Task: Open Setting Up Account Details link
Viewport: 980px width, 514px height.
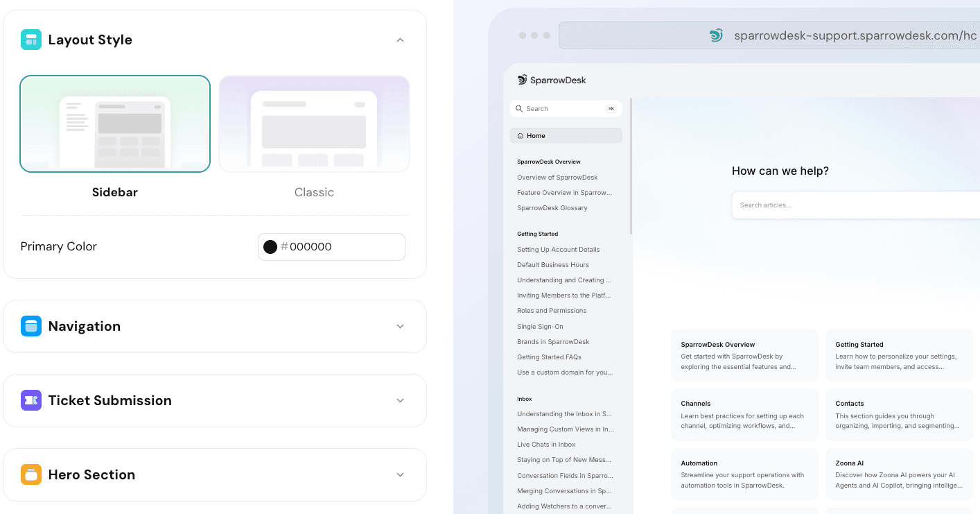Action: click(x=559, y=250)
